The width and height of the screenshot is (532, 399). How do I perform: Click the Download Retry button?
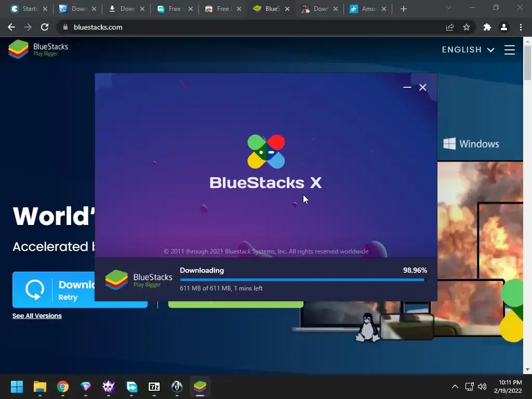pos(54,290)
